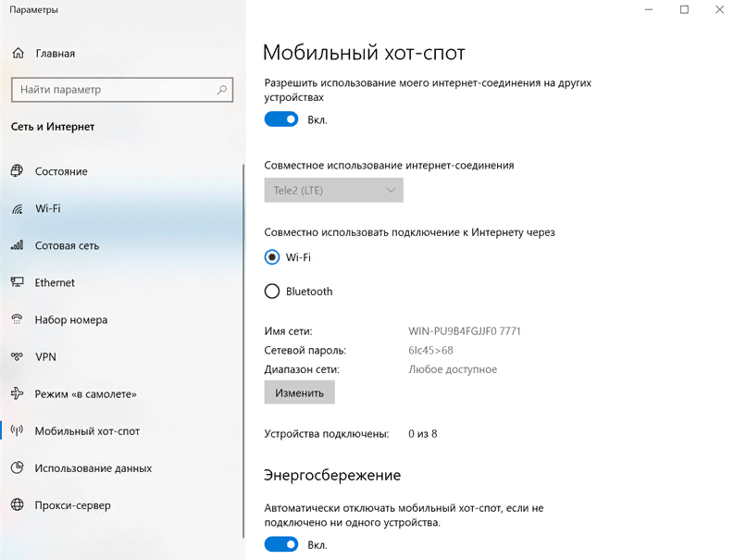The width and height of the screenshot is (734, 560).
Task: Click the cellular bars icon for Сотовая сеть
Action: pyautogui.click(x=18, y=245)
